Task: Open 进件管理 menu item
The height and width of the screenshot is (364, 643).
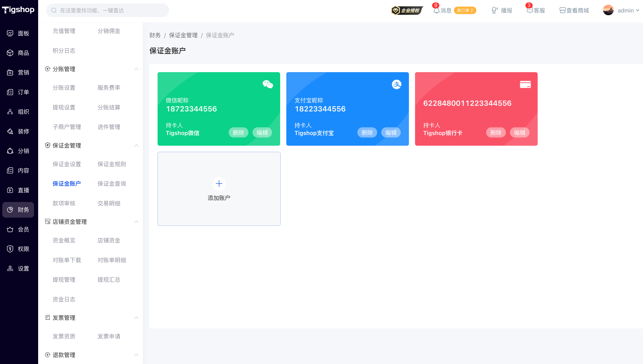Action: tap(109, 127)
